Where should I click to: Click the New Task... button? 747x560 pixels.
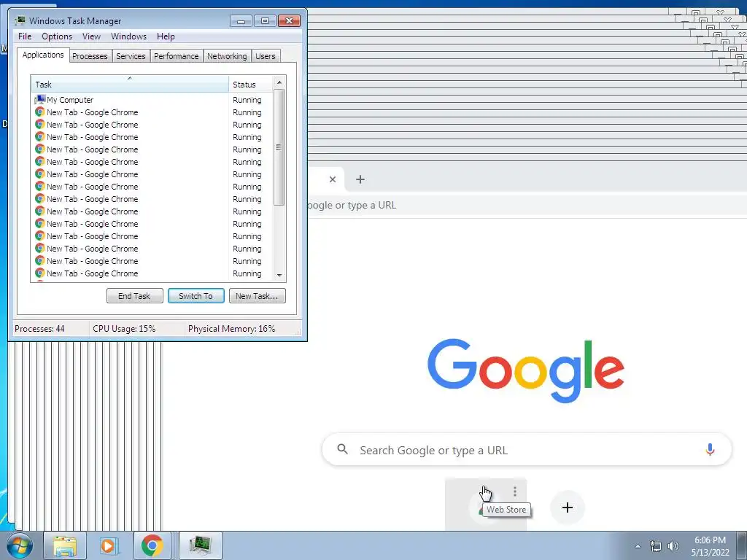tap(257, 296)
